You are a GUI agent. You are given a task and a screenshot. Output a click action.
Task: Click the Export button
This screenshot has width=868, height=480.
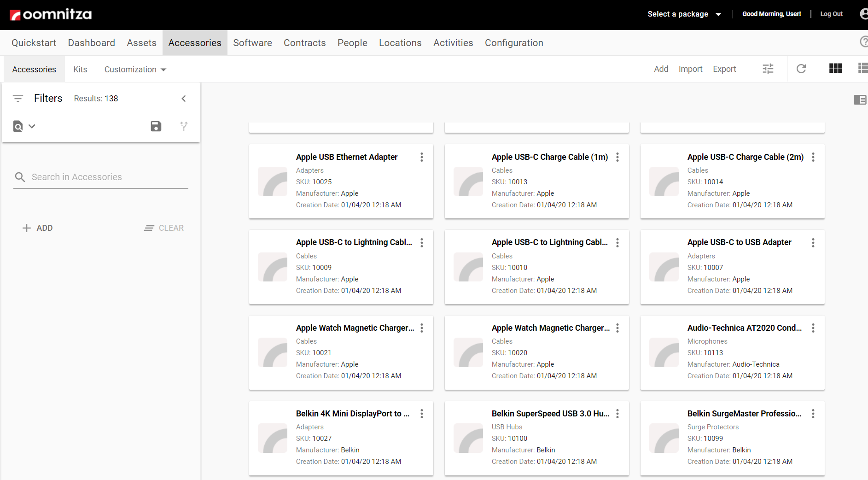[x=724, y=69]
